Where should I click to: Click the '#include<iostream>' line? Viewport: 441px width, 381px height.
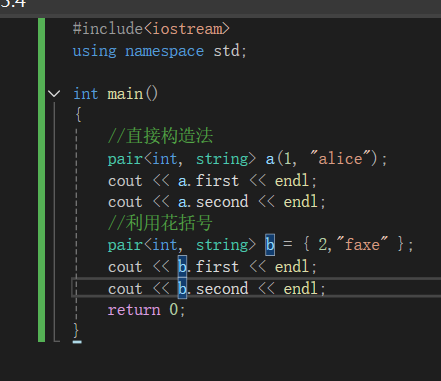151,29
